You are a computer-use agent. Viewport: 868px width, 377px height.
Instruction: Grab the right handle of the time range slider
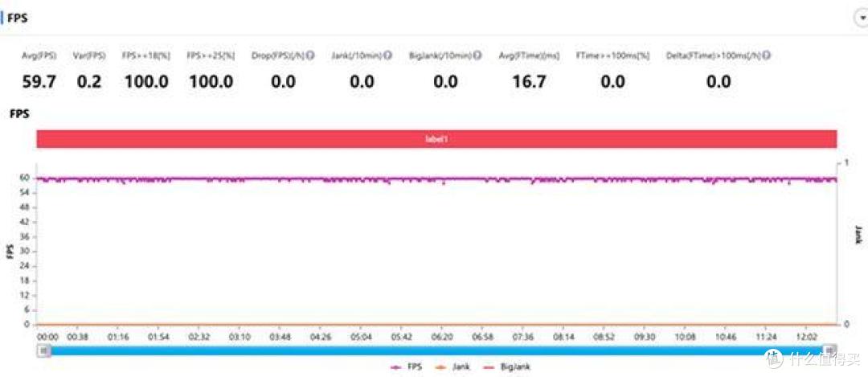tap(829, 350)
